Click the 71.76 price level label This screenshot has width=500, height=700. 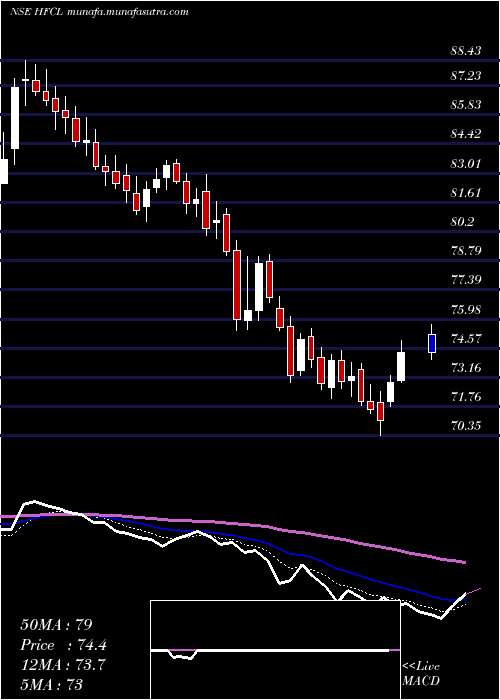pyautogui.click(x=466, y=396)
